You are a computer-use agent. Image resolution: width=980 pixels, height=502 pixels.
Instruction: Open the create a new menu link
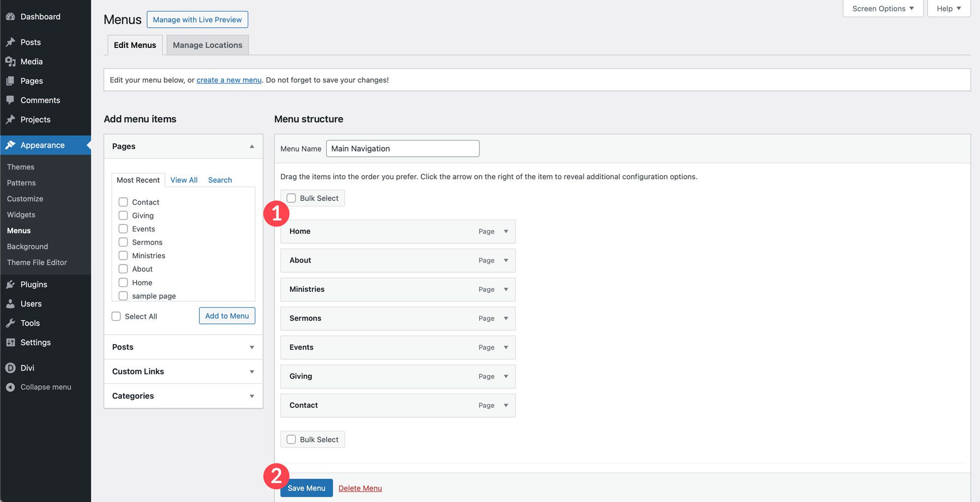[229, 79]
